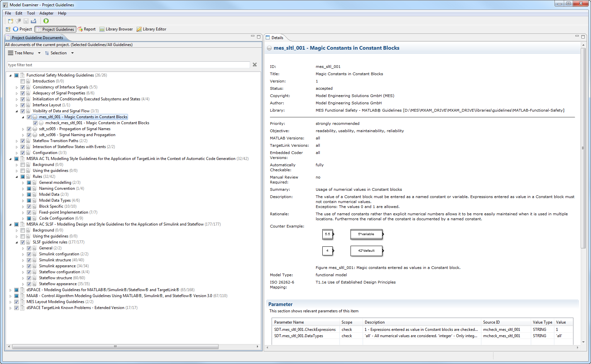The width and height of the screenshot is (591, 364).
Task: Clear the filter text with X icon
Action: coord(255,65)
